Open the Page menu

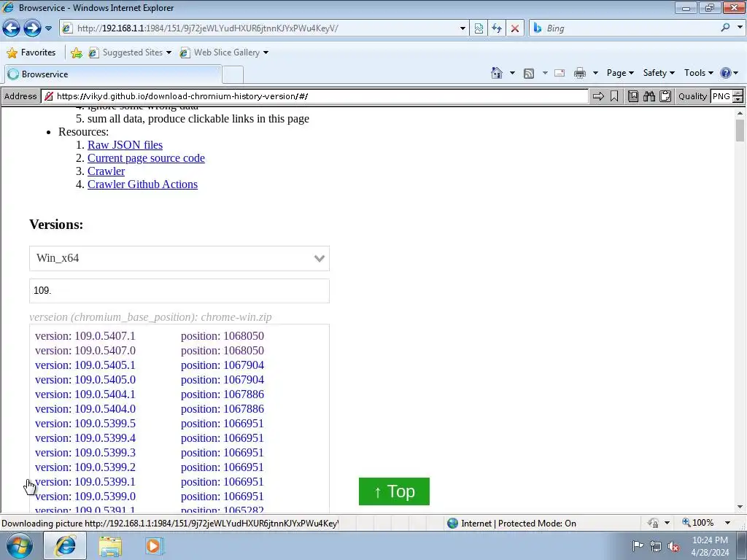(620, 73)
